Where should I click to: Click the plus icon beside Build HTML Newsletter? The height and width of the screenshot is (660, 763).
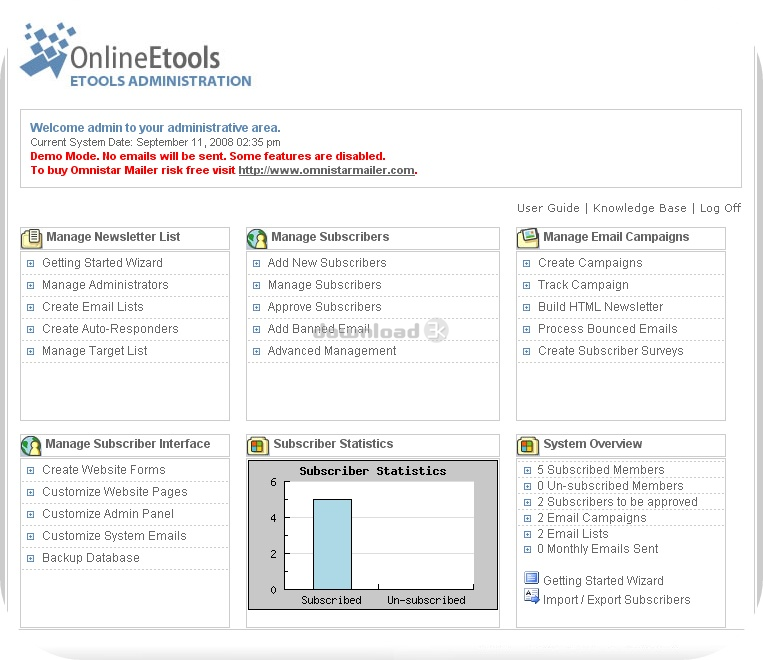[x=527, y=307]
